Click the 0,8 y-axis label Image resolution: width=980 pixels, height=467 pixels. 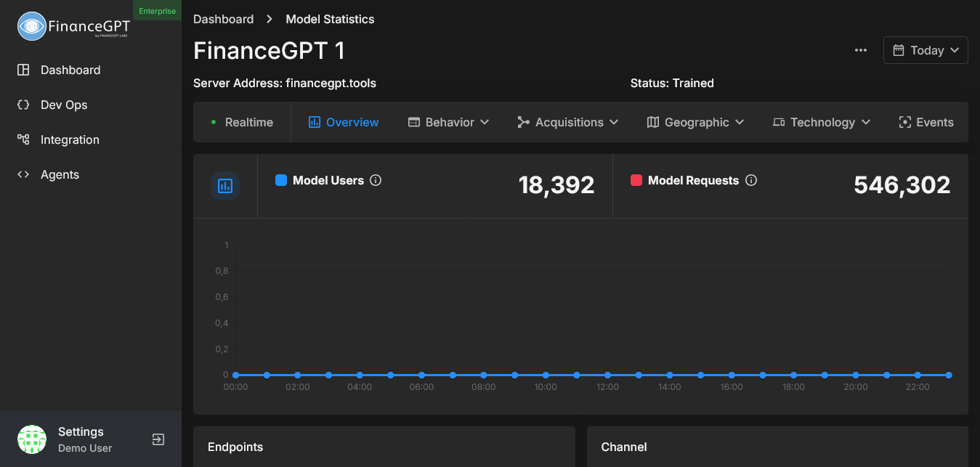tap(222, 271)
